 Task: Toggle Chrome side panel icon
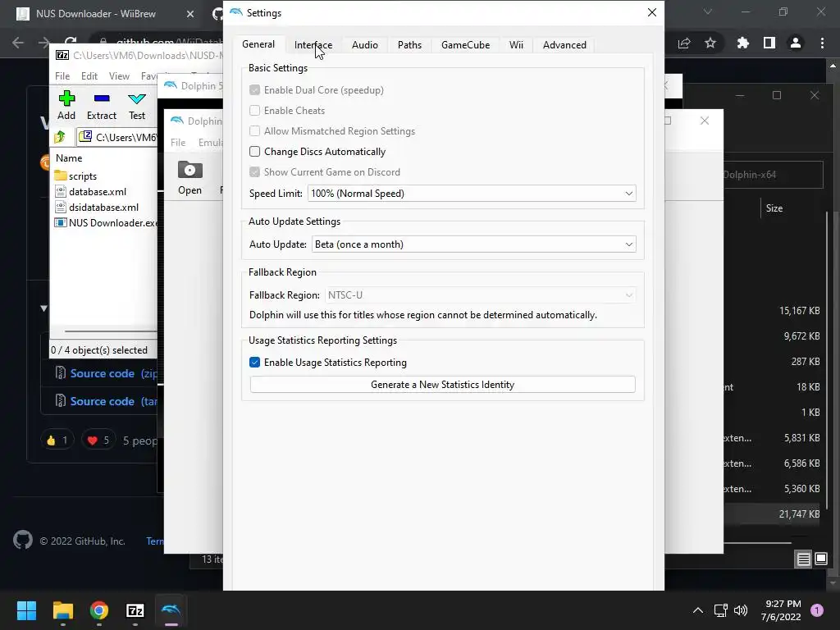(x=769, y=43)
